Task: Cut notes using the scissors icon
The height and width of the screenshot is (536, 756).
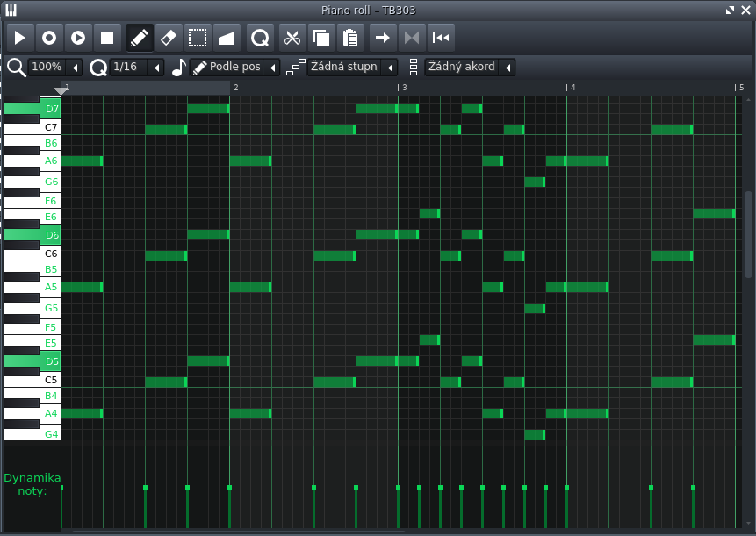Action: click(x=292, y=37)
